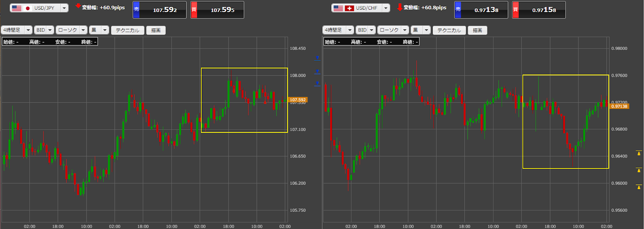Open テクニカル indicators on USD/JPY chart
This screenshot has height=229, width=644.
point(128,30)
